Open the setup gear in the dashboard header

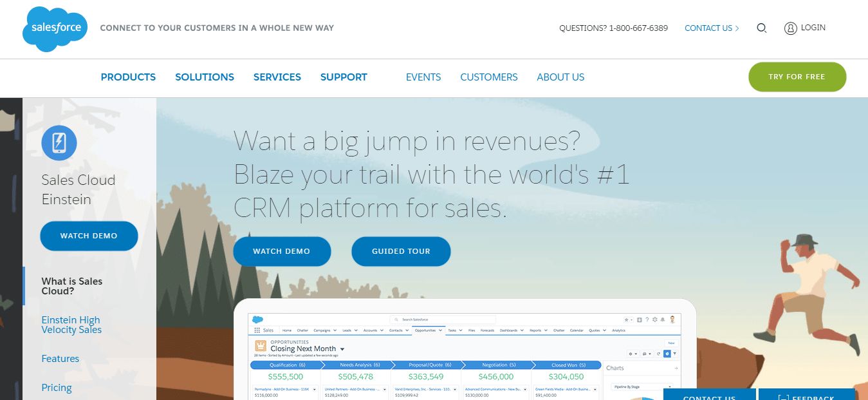click(x=655, y=319)
